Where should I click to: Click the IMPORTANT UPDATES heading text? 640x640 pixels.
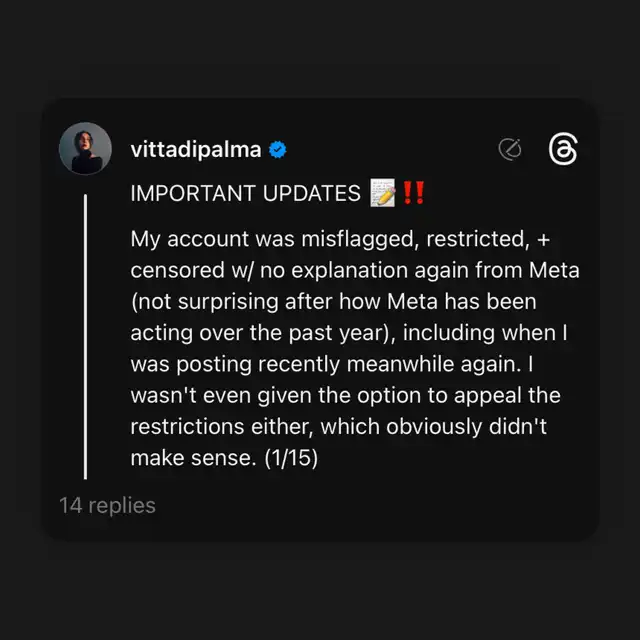(x=245, y=194)
